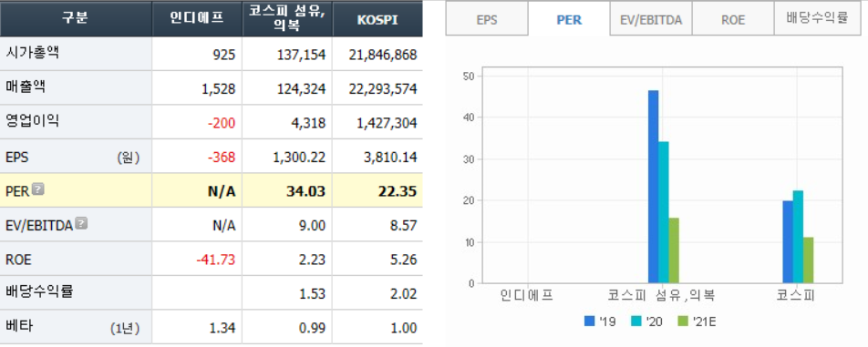Click the 코스피 섬유,의복 chart axis label
Viewport: 868px width, 347px height.
tap(662, 295)
